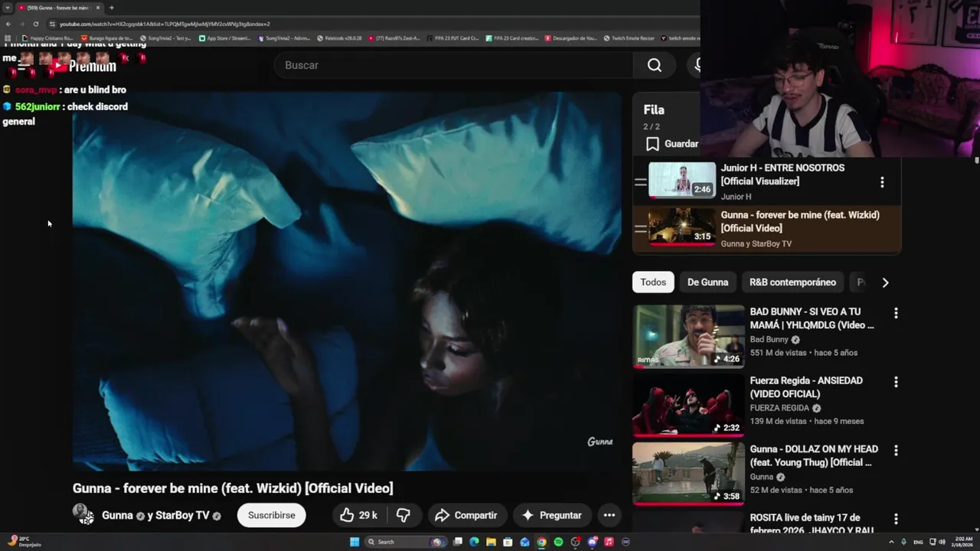Screen dimensions: 980x551
Task: Click the Preguntar sparkle button
Action: 552,515
